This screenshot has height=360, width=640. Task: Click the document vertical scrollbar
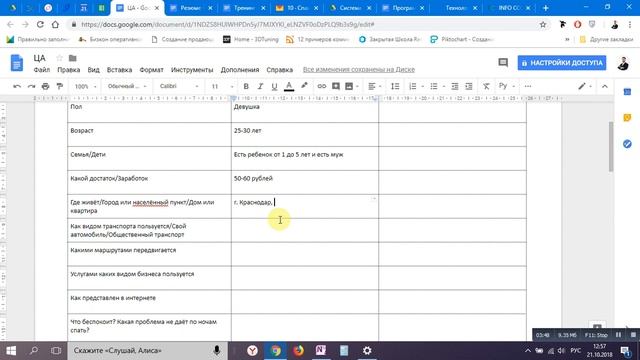click(x=611, y=147)
